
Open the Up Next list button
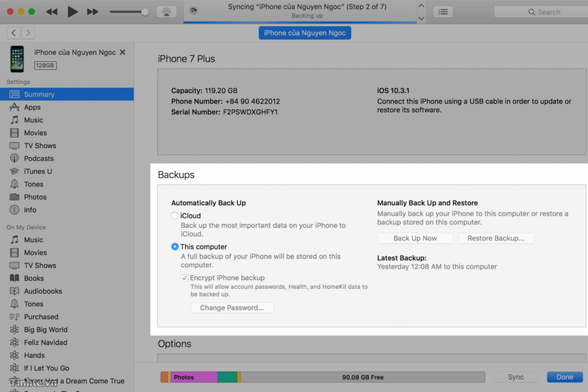[x=443, y=12]
